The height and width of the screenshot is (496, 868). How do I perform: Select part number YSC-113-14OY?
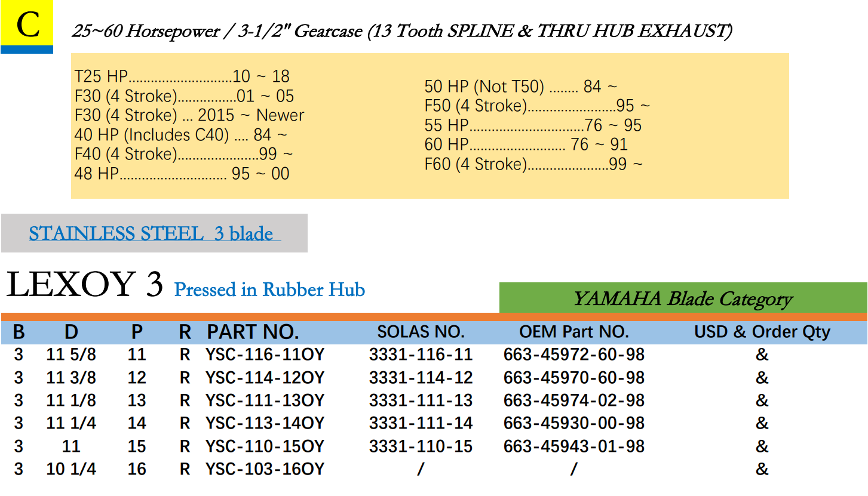(x=265, y=423)
